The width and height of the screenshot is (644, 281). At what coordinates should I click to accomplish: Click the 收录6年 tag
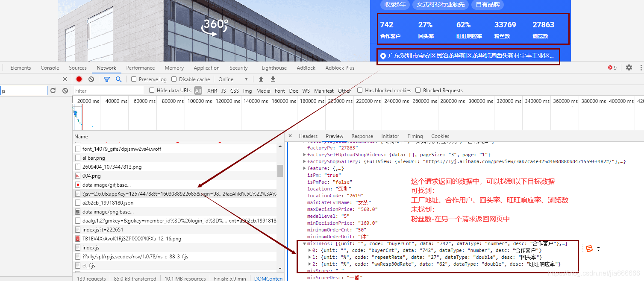click(x=395, y=5)
